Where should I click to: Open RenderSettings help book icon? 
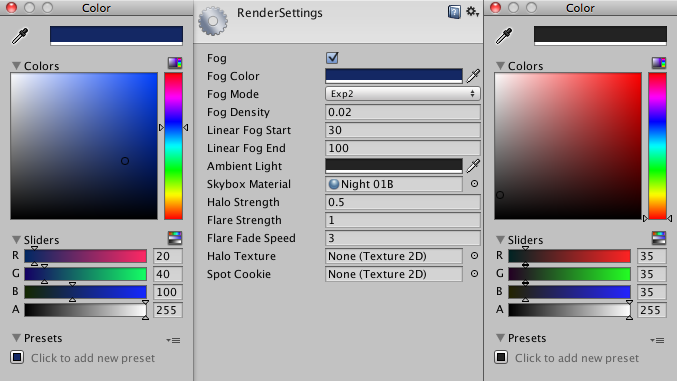click(x=454, y=12)
